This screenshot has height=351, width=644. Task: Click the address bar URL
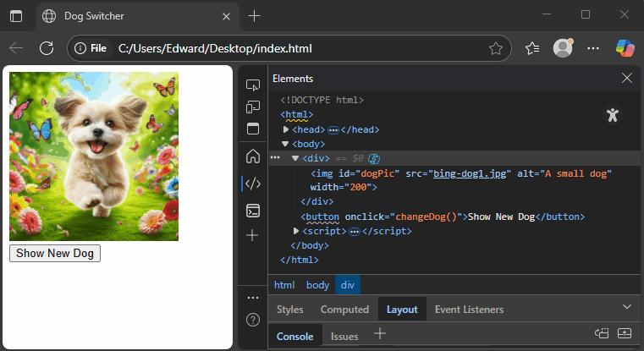tap(215, 48)
